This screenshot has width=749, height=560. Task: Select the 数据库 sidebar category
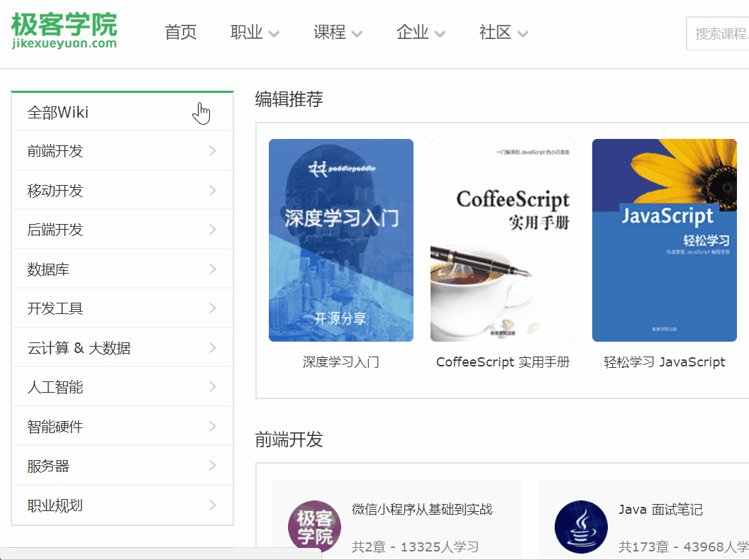(x=122, y=269)
